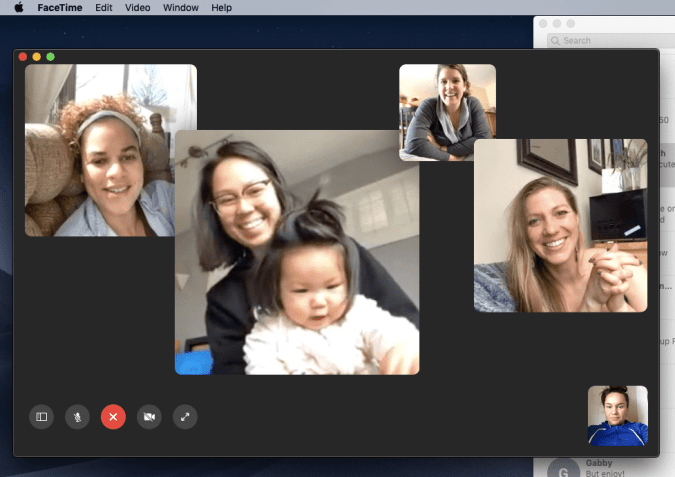Open the Help menu
The height and width of the screenshot is (477, 675).
coord(221,7)
